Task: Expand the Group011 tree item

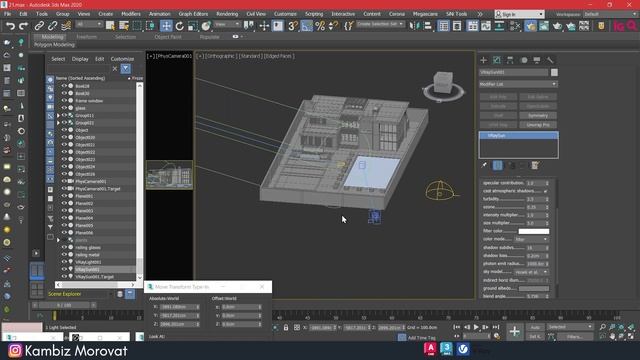Action: 58,116
